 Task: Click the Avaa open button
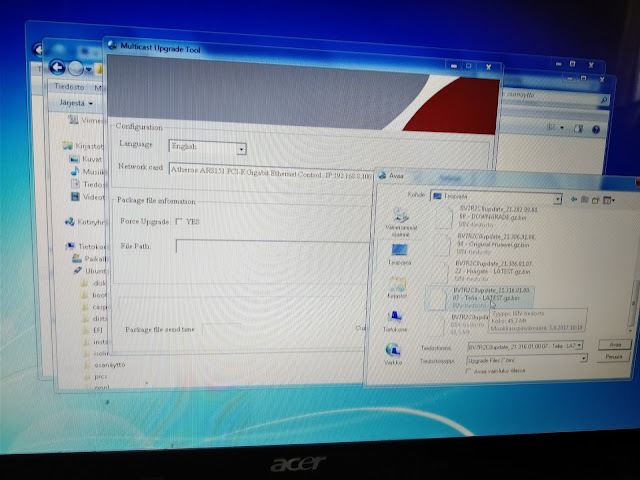coord(615,344)
